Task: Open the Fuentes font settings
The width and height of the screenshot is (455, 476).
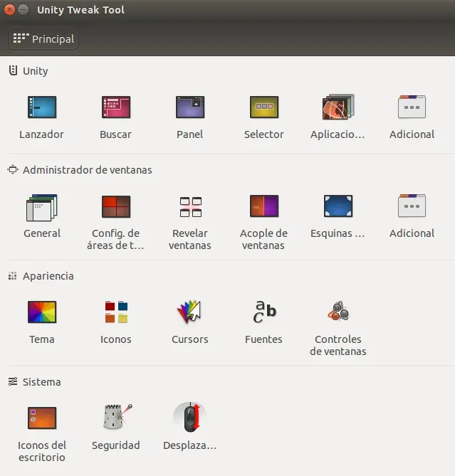Action: click(265, 312)
